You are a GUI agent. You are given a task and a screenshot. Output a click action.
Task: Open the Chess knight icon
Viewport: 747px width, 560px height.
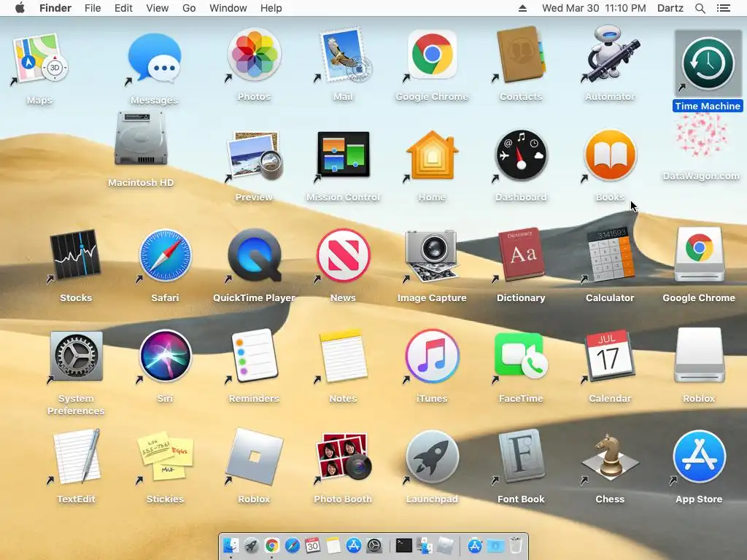tap(610, 456)
